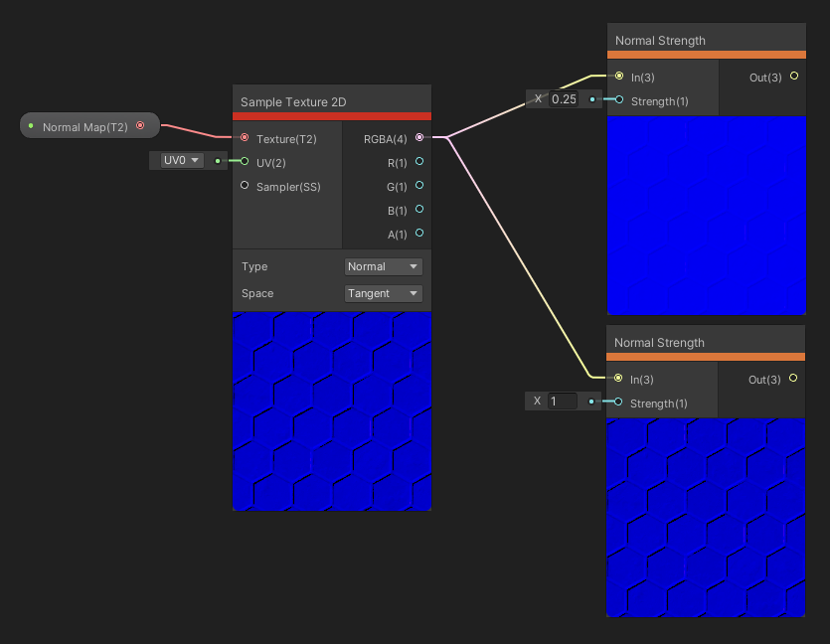Screen dimensions: 830x644
Task: Click the B(1) output port
Action: [x=418, y=209]
